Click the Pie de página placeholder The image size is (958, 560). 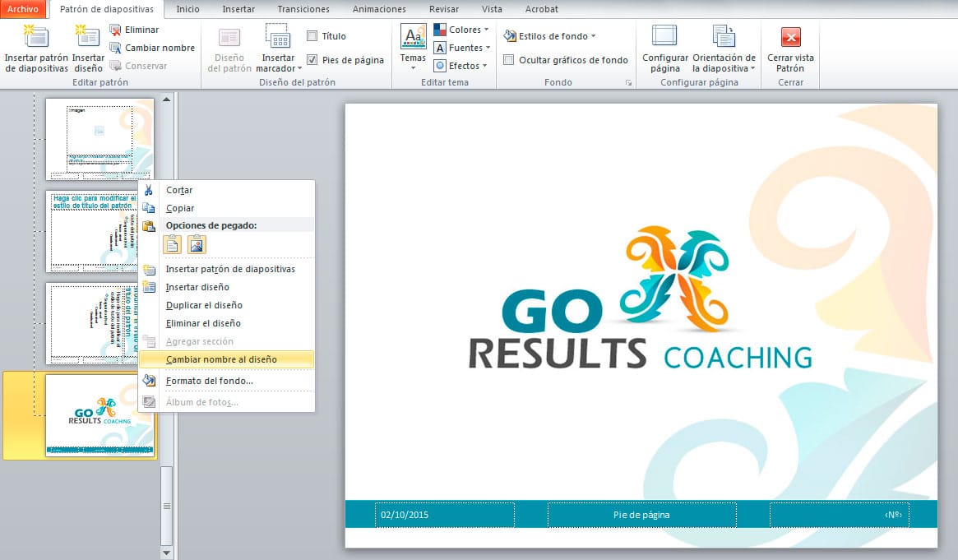point(641,514)
